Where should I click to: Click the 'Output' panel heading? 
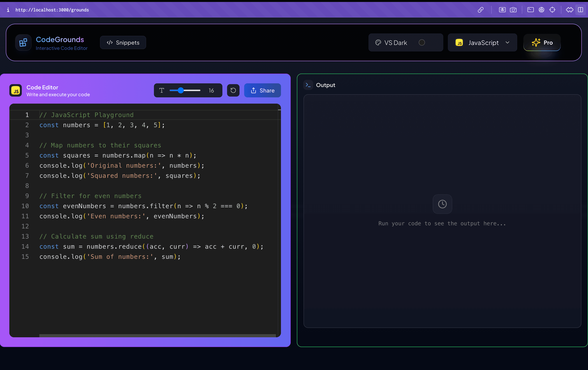326,85
